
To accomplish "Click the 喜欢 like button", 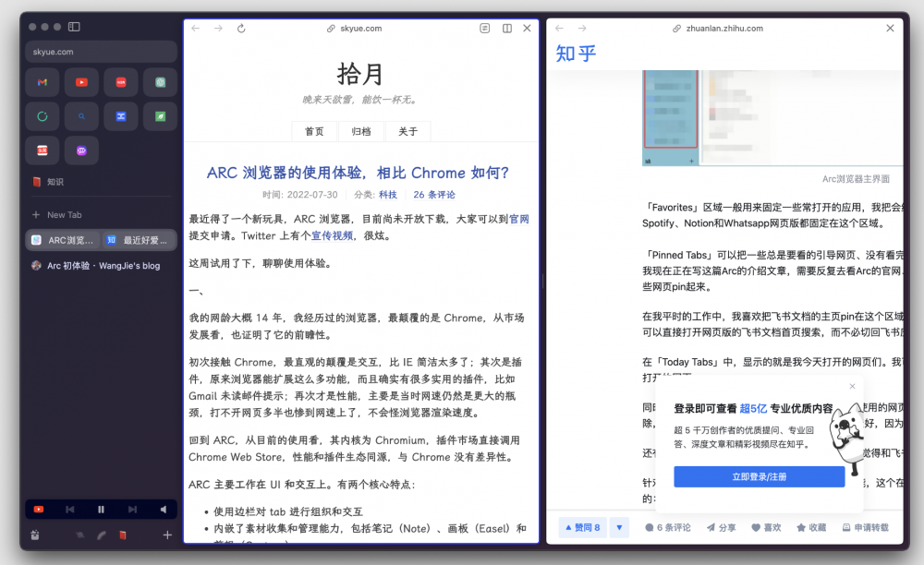I will coord(766,527).
